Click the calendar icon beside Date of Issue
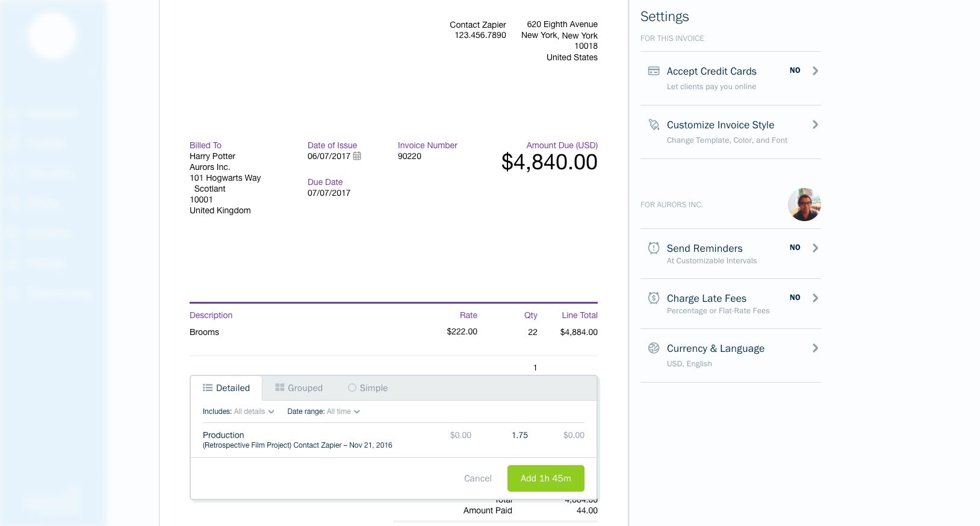The width and height of the screenshot is (980, 526). (x=357, y=156)
